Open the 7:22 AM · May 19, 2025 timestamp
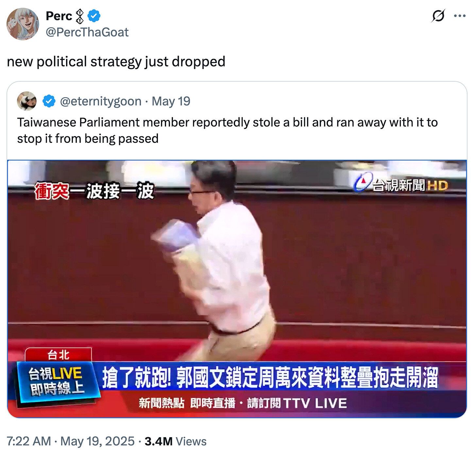The width and height of the screenshot is (476, 460). click(x=71, y=441)
